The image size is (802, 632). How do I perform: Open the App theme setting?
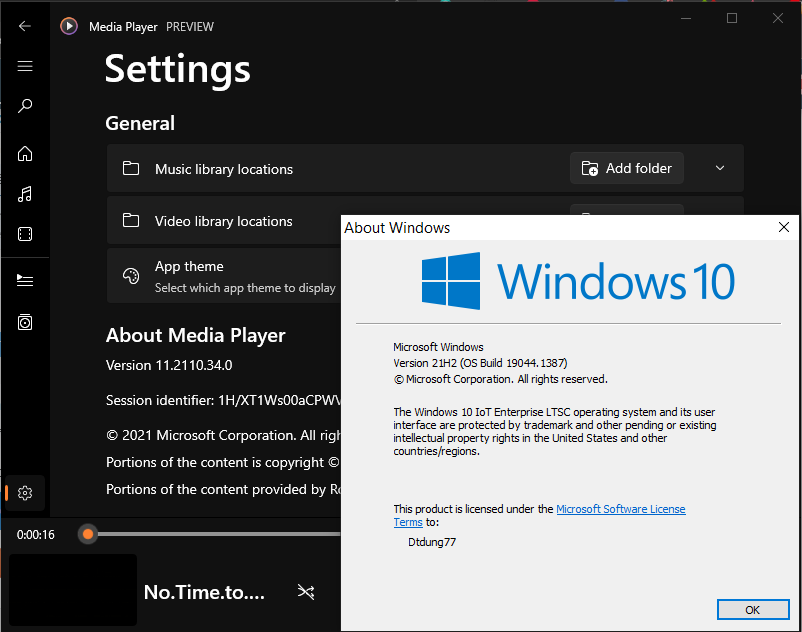click(x=224, y=276)
